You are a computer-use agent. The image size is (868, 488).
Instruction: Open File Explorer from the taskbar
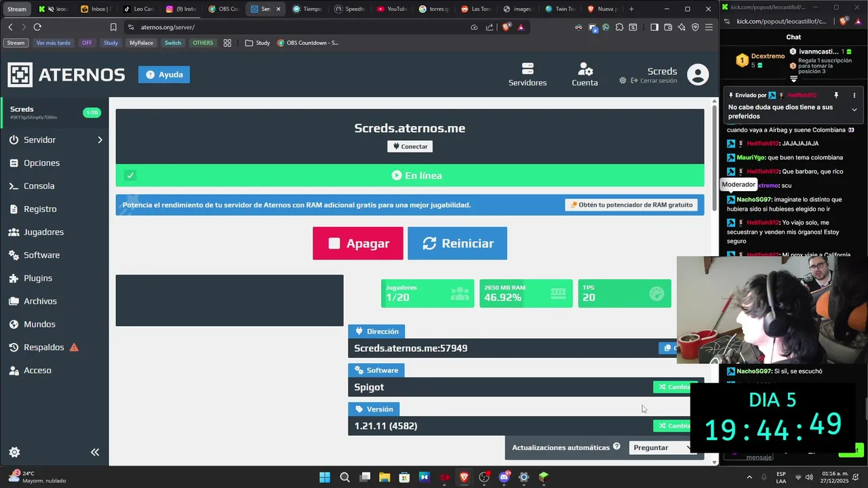point(384,477)
